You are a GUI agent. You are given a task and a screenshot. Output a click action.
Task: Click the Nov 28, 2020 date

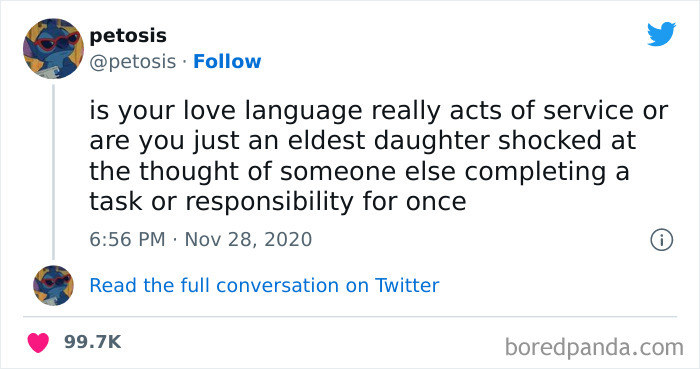pos(248,239)
